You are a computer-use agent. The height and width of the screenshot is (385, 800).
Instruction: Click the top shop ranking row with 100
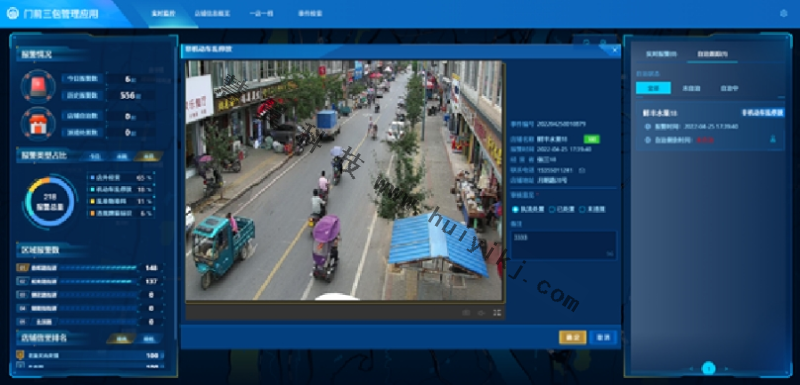point(90,355)
